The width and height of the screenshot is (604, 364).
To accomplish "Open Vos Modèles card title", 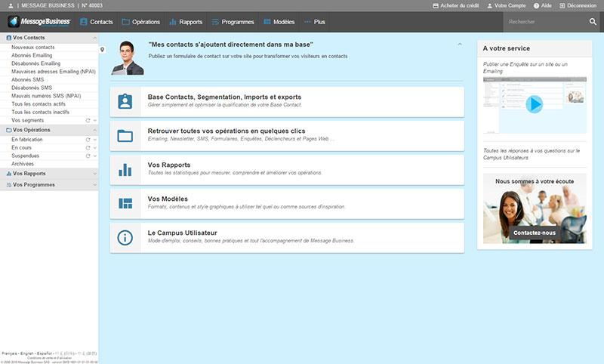I will [168, 199].
